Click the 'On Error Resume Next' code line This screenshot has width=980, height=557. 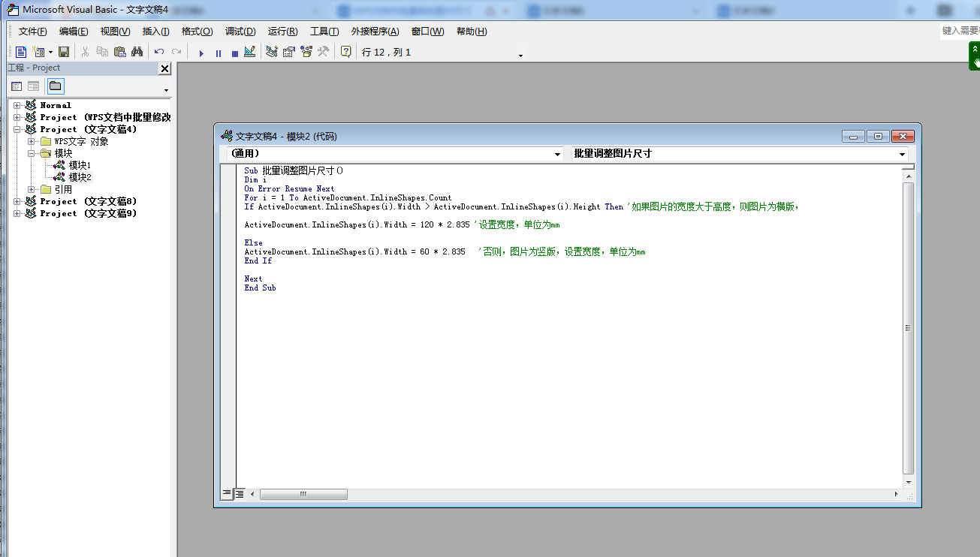289,188
